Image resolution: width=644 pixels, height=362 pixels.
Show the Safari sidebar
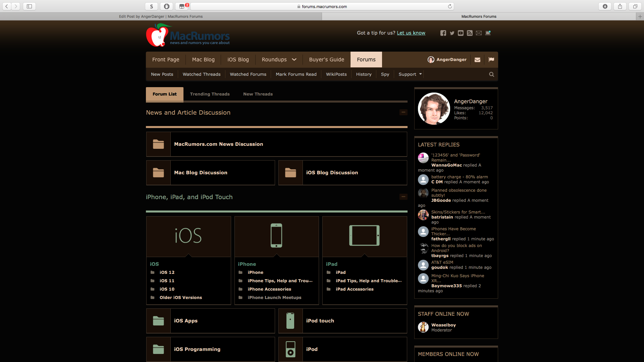tap(30, 6)
